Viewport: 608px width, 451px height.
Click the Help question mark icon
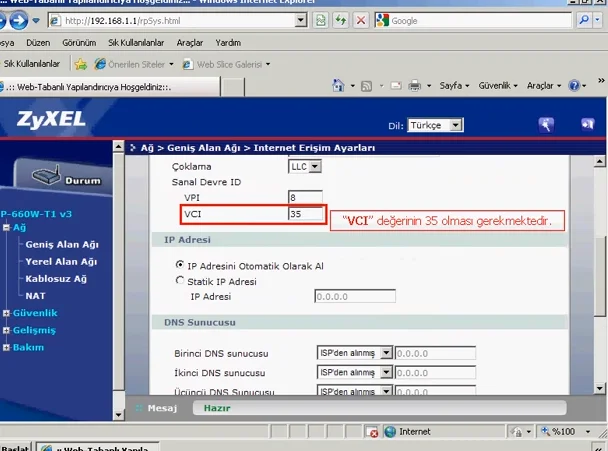click(574, 85)
